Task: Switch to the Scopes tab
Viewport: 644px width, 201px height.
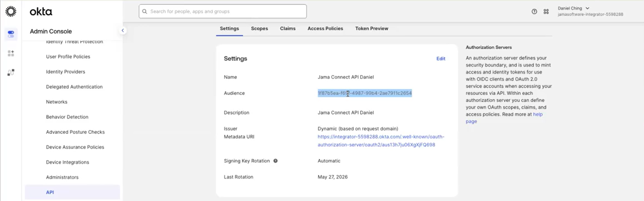Action: [259, 29]
